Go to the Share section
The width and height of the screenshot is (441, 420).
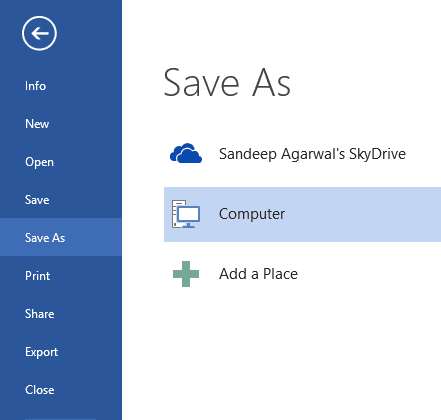pos(61,314)
